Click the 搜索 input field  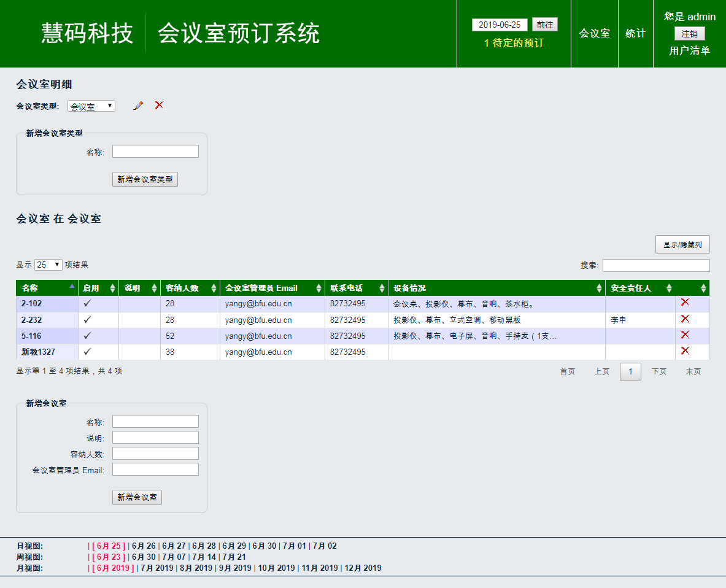(656, 265)
